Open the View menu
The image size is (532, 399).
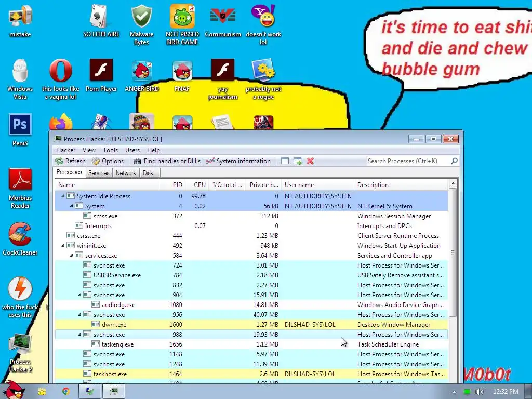pyautogui.click(x=89, y=150)
